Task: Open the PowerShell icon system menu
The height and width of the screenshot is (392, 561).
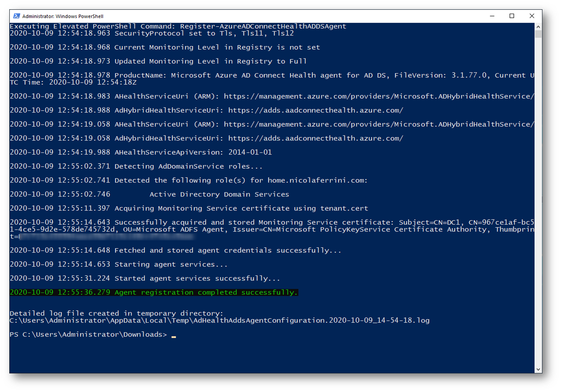Action: 16,16
